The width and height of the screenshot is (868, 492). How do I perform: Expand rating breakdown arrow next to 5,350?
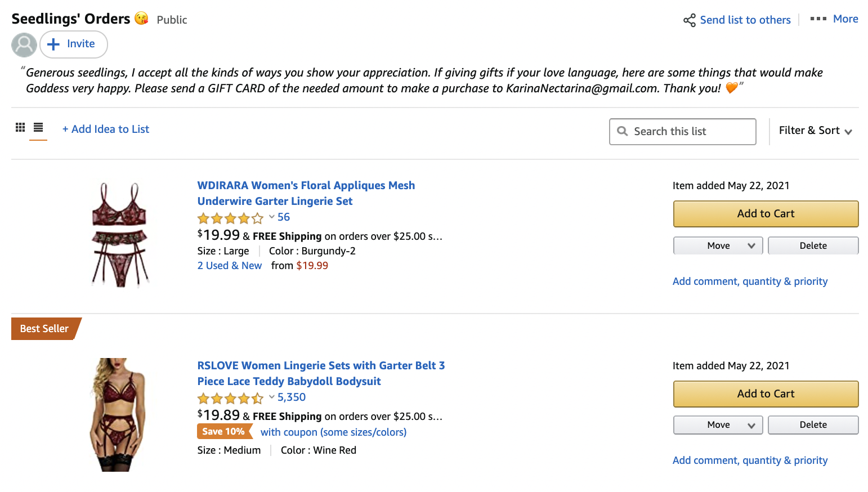[272, 397]
